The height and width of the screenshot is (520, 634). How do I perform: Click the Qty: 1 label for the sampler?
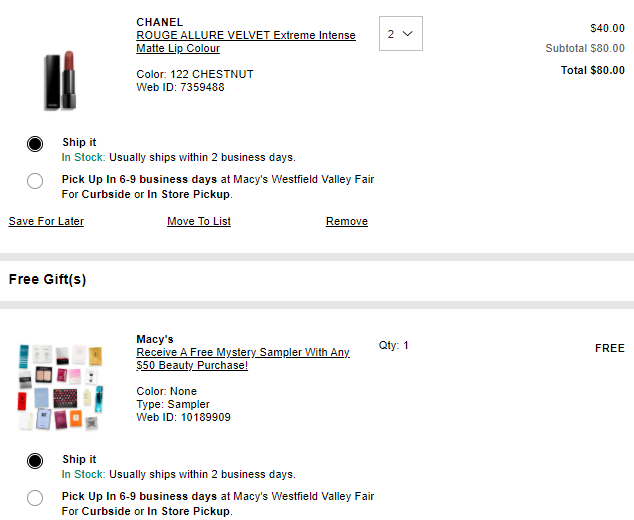click(x=394, y=345)
